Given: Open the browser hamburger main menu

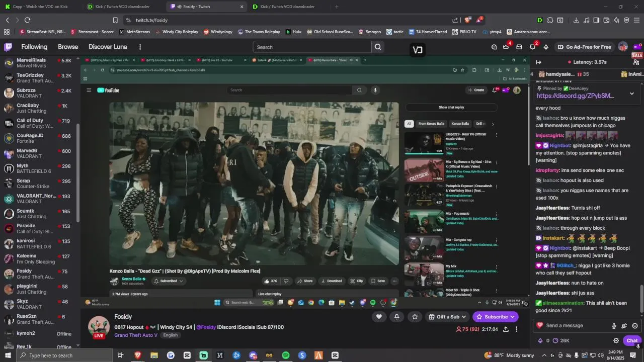Looking at the screenshot, I should point(637,20).
